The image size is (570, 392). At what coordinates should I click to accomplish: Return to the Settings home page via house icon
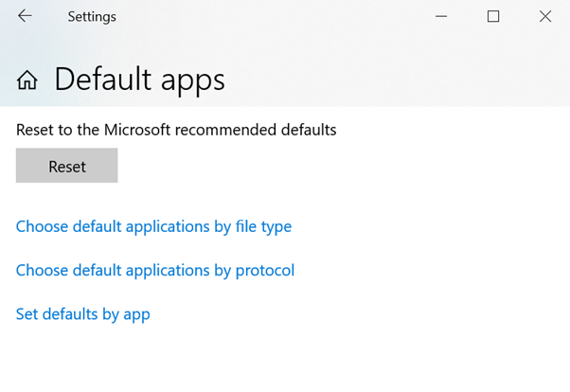click(x=27, y=80)
